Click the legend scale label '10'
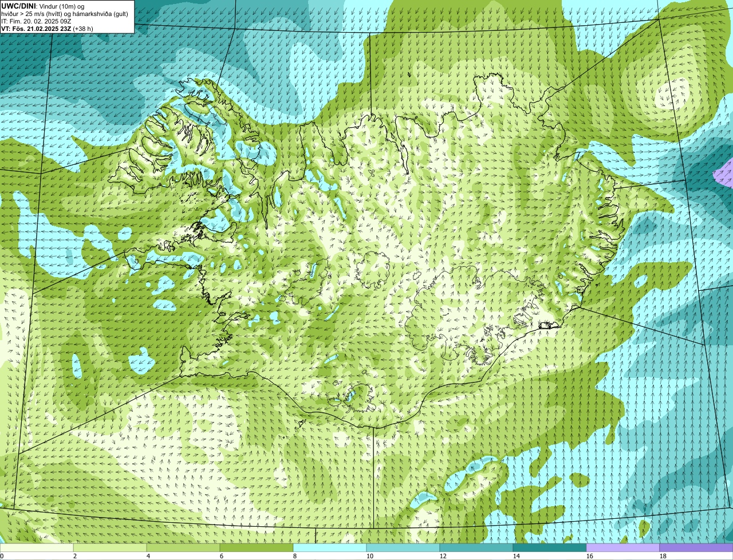Screen dimensions: 733x560 (370, 556)
